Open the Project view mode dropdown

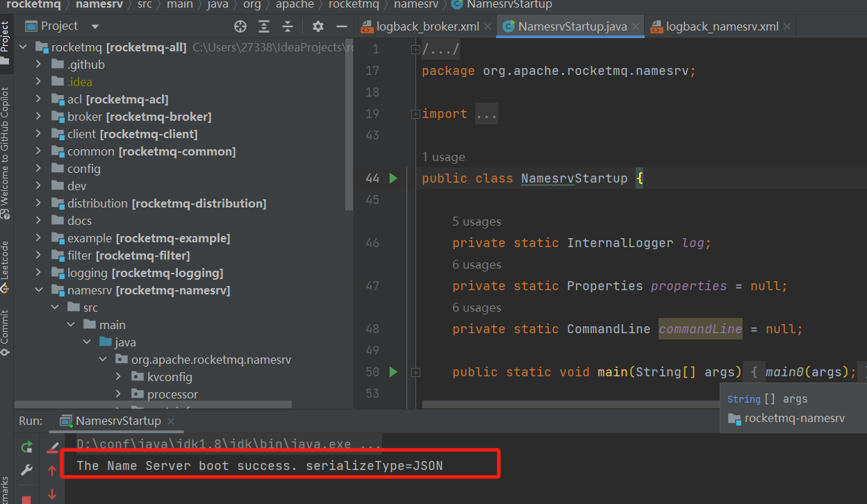pos(95,26)
